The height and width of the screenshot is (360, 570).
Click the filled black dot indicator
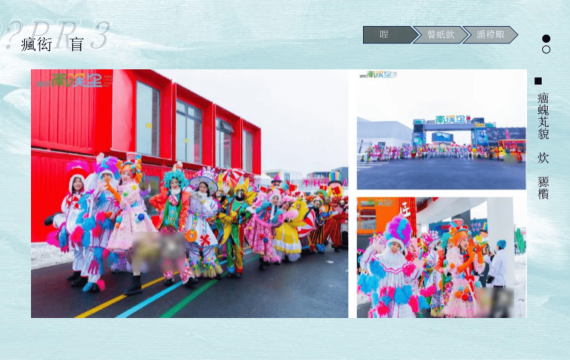pos(546,39)
